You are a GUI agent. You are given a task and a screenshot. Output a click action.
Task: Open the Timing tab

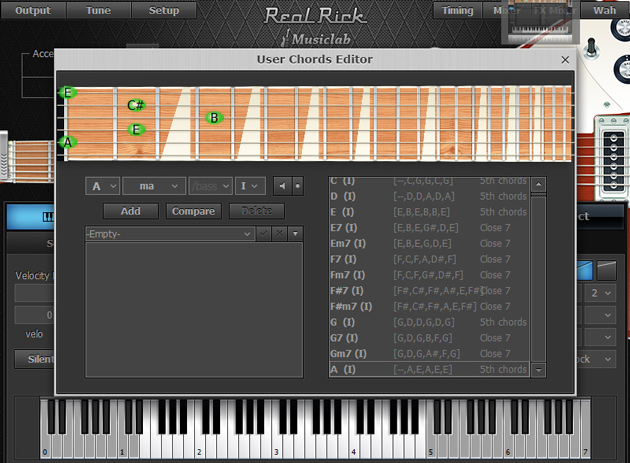[457, 10]
